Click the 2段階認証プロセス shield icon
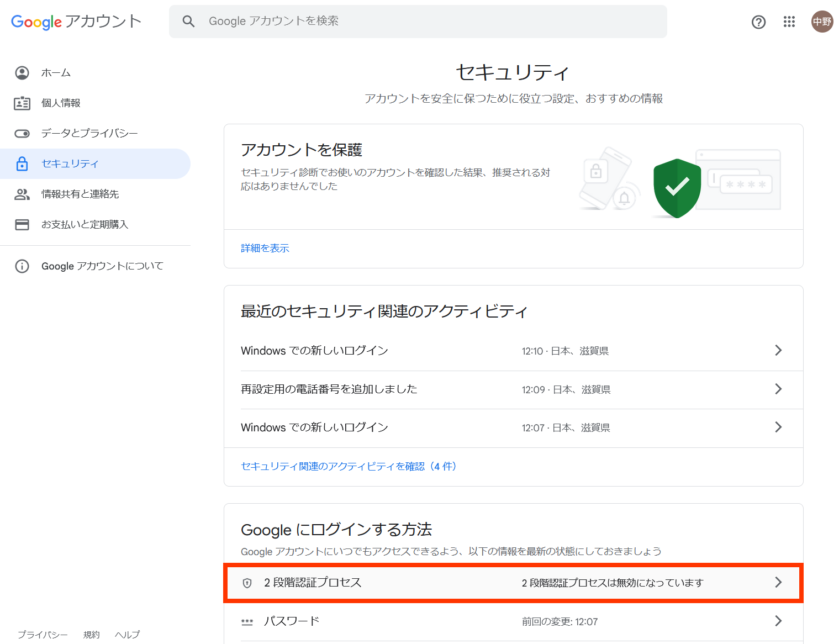 click(x=247, y=583)
